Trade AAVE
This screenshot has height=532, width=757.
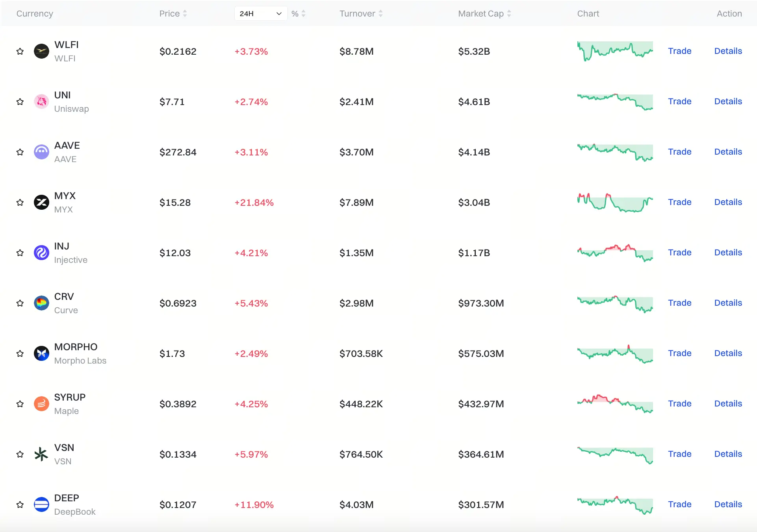679,152
